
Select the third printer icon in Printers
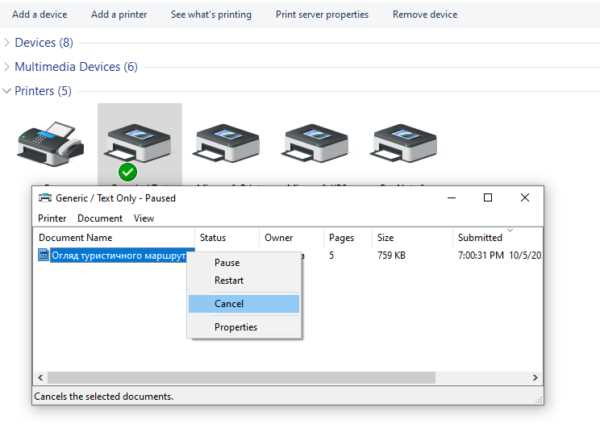click(228, 143)
